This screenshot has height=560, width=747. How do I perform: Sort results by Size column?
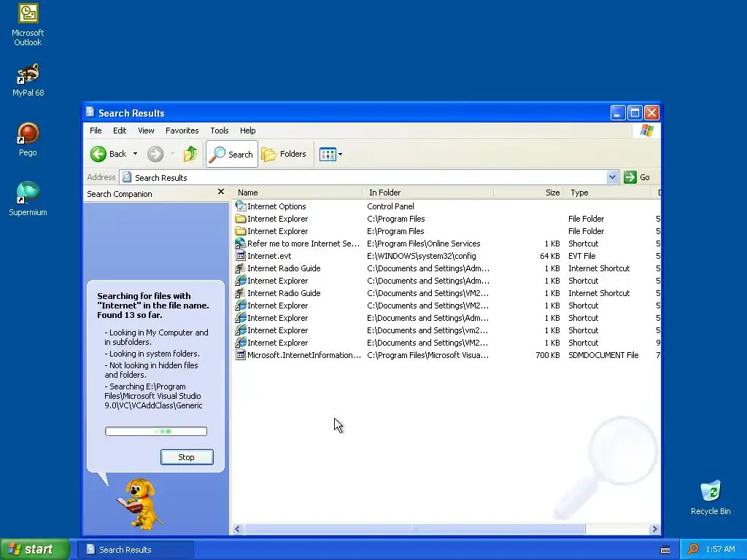pyautogui.click(x=529, y=192)
